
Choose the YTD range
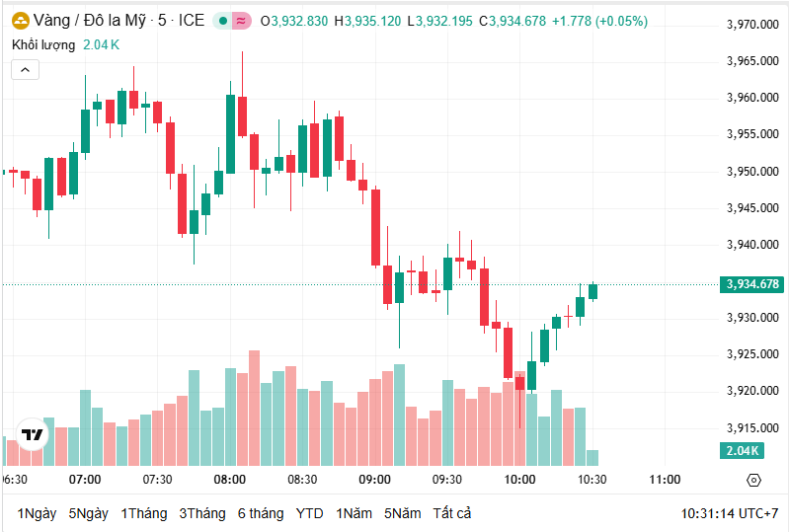[310, 513]
